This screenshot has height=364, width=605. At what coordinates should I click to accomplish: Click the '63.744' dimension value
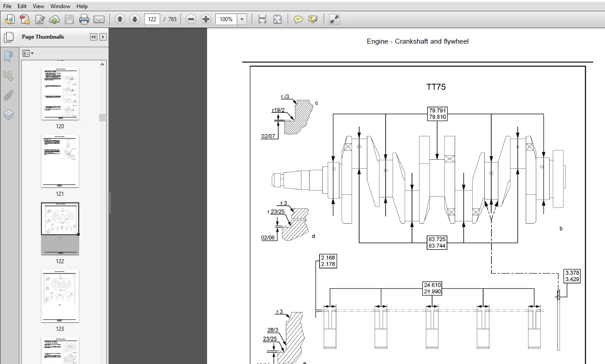(x=437, y=246)
